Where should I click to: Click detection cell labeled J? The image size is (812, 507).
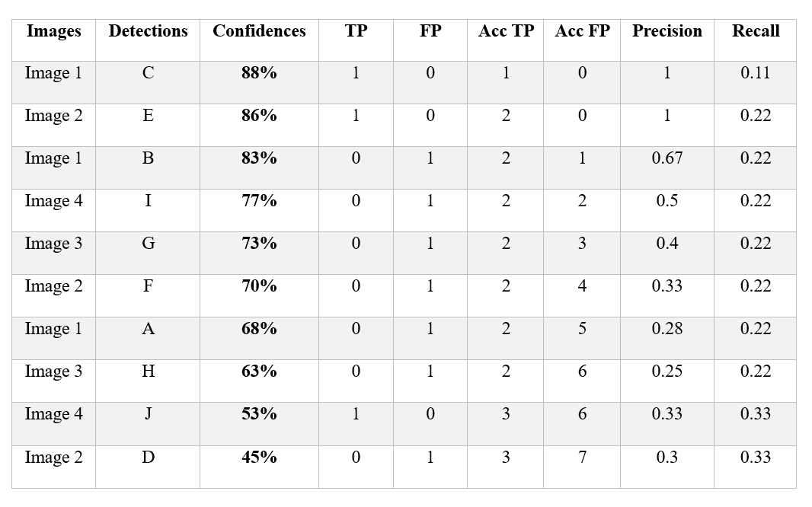(148, 414)
